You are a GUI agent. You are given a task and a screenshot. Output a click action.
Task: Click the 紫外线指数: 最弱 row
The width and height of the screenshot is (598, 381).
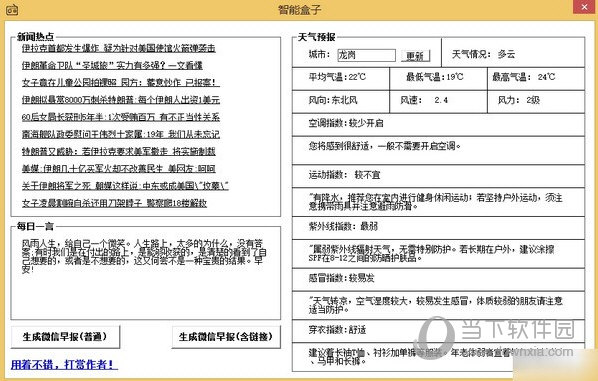438,227
